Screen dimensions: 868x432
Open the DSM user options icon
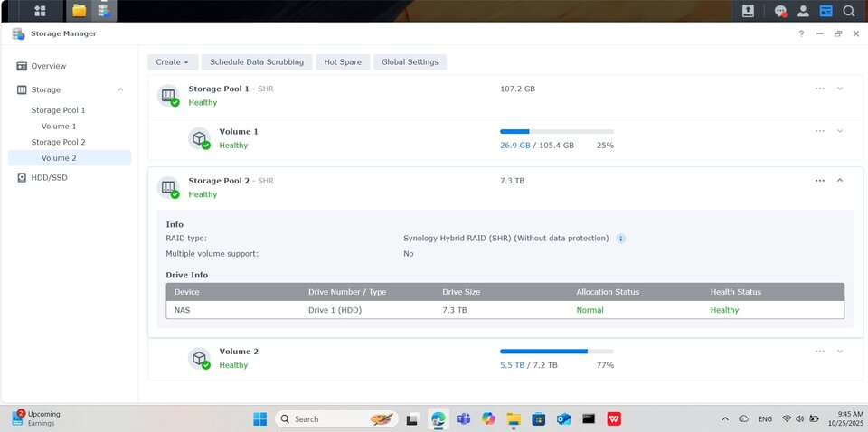(803, 11)
